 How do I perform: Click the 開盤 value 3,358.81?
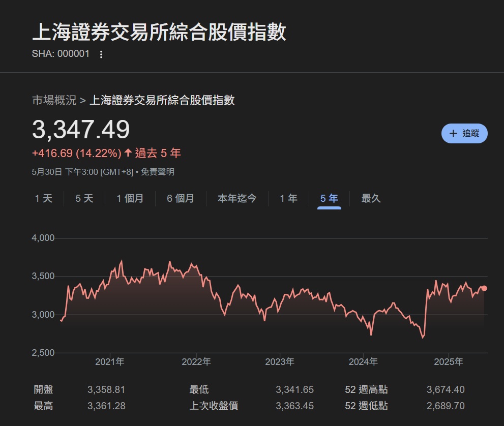[106, 389]
